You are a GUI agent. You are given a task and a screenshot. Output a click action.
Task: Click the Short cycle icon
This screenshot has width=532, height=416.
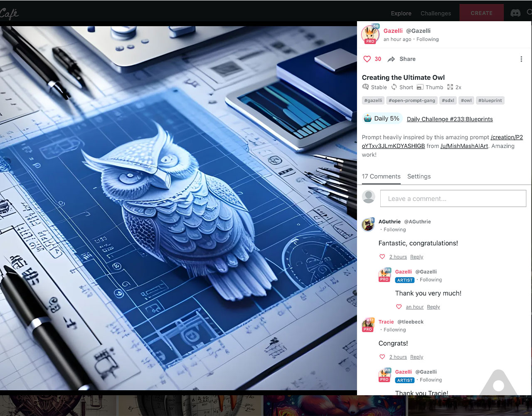[x=394, y=87]
